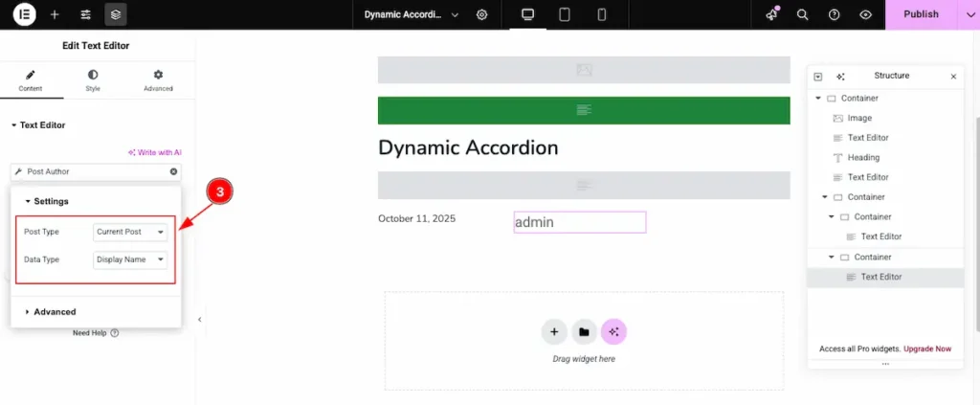Screen dimensions: 980x405
Task: Open the Data Type dropdown
Action: (x=131, y=259)
